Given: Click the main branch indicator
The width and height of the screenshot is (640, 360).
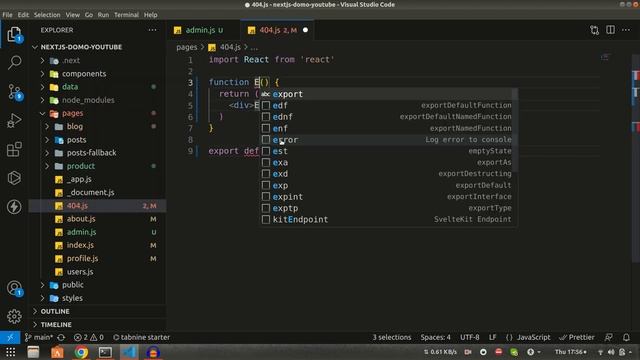Looking at the screenshot, I should (x=39, y=338).
